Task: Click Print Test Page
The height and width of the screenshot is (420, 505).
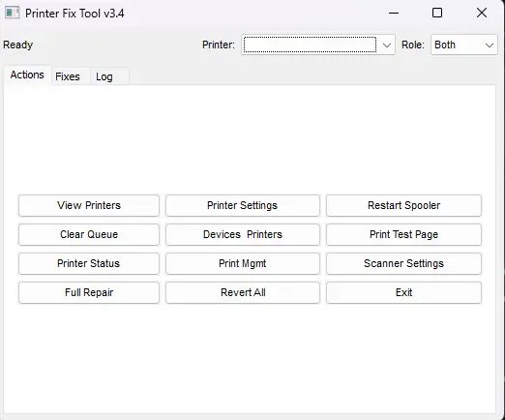Action: (403, 234)
